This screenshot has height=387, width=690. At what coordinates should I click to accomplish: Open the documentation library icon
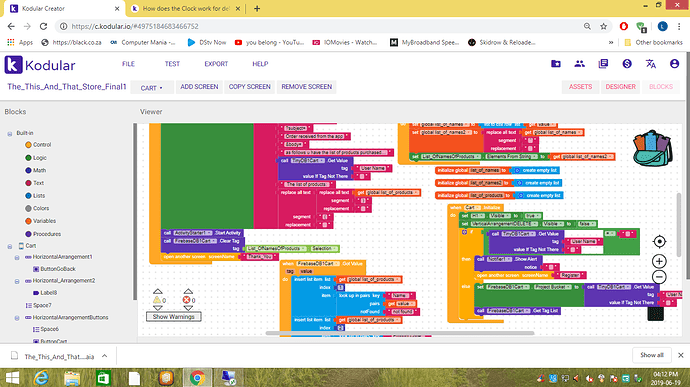[x=603, y=64]
